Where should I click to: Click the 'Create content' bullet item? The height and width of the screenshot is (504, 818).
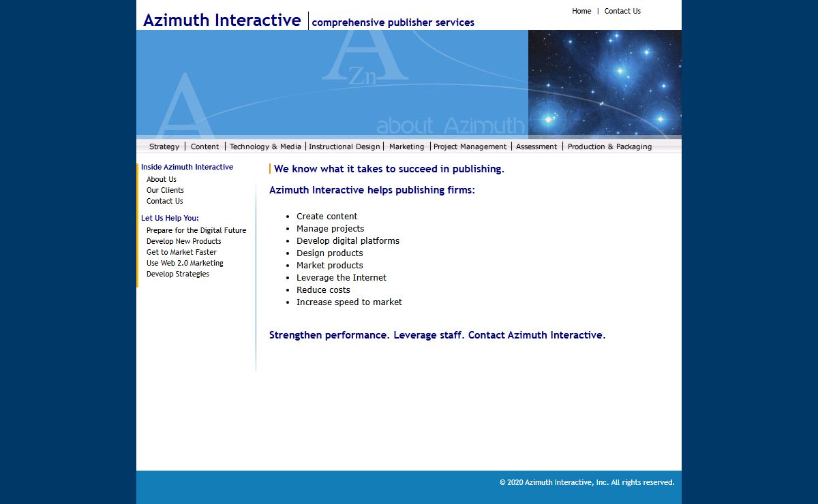pyautogui.click(x=327, y=217)
